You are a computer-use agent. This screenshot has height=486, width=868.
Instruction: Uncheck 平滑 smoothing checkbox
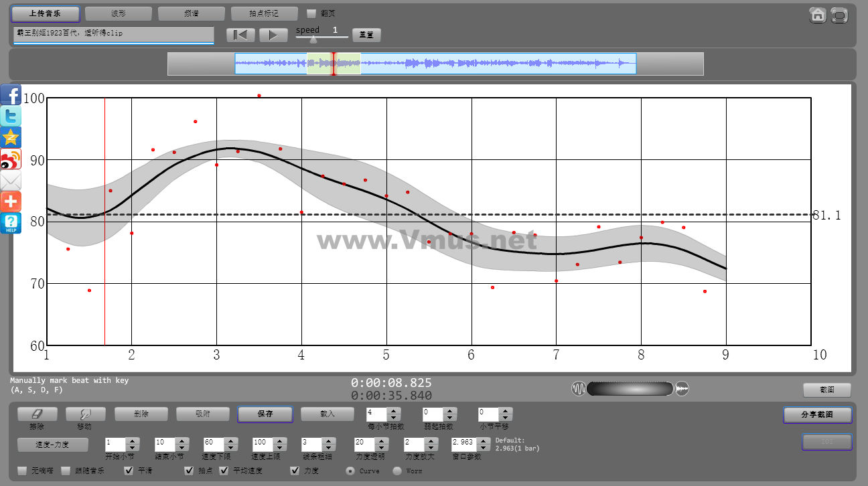pos(129,471)
